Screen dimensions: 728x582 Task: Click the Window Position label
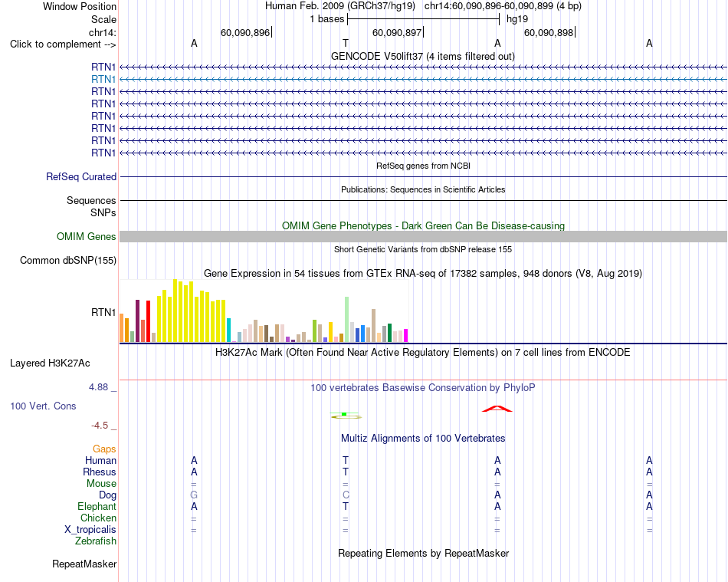click(80, 6)
